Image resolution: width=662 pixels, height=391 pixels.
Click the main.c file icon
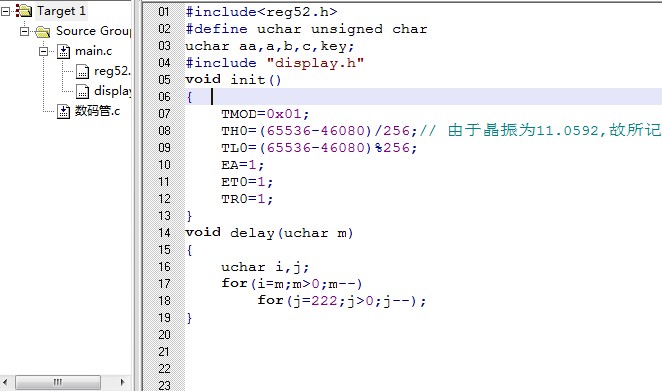coord(63,52)
